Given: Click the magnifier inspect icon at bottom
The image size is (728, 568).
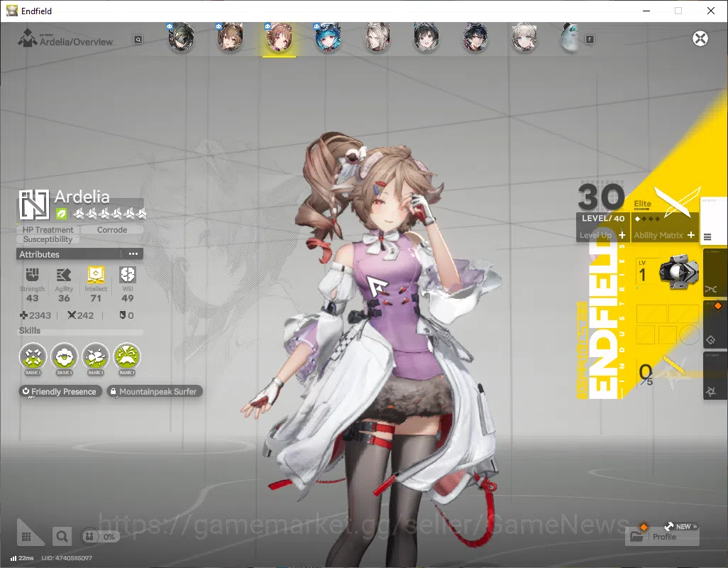Looking at the screenshot, I should [x=62, y=537].
